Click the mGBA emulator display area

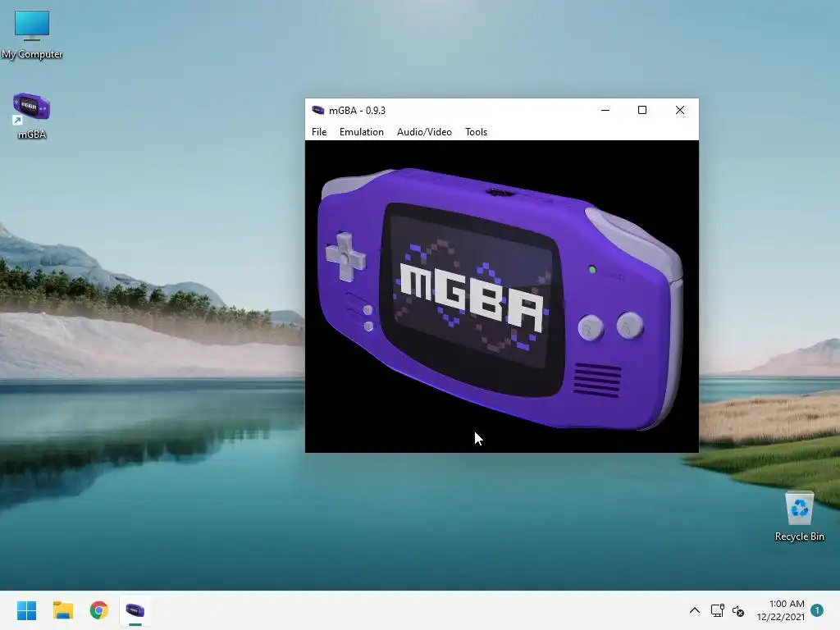tap(501, 296)
